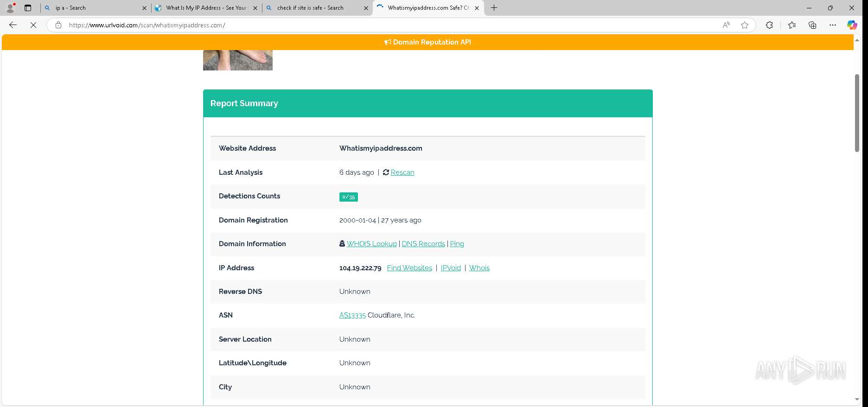The image size is (868, 407).
Task: Open the Collections icon
Action: click(812, 25)
